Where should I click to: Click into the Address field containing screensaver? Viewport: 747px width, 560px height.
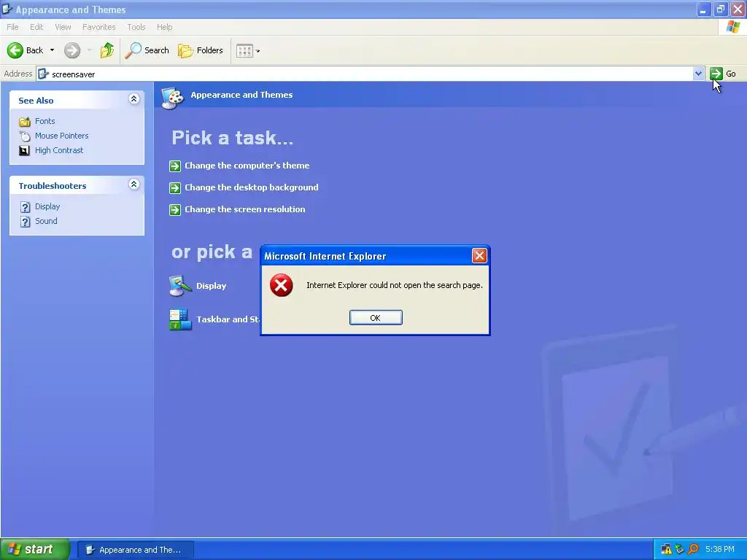click(x=370, y=74)
